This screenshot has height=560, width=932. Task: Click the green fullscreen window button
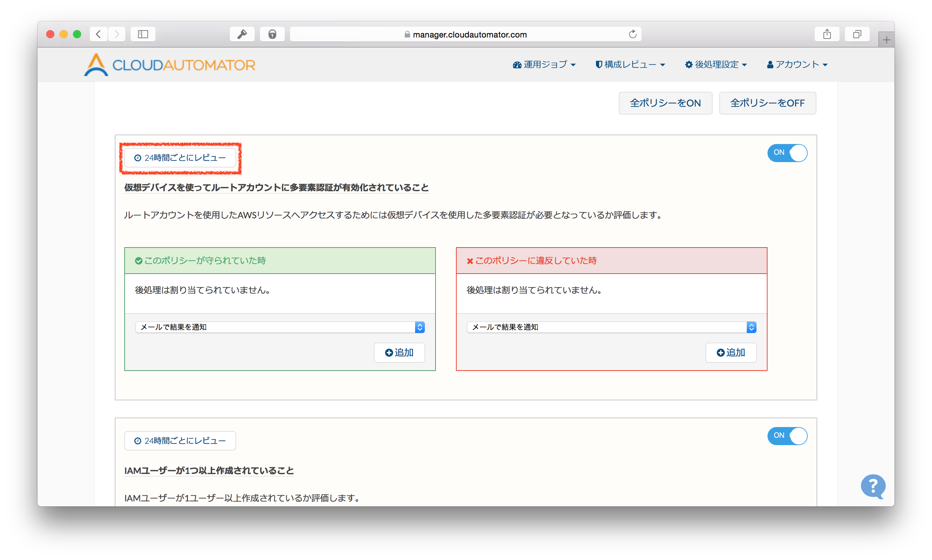(x=77, y=34)
